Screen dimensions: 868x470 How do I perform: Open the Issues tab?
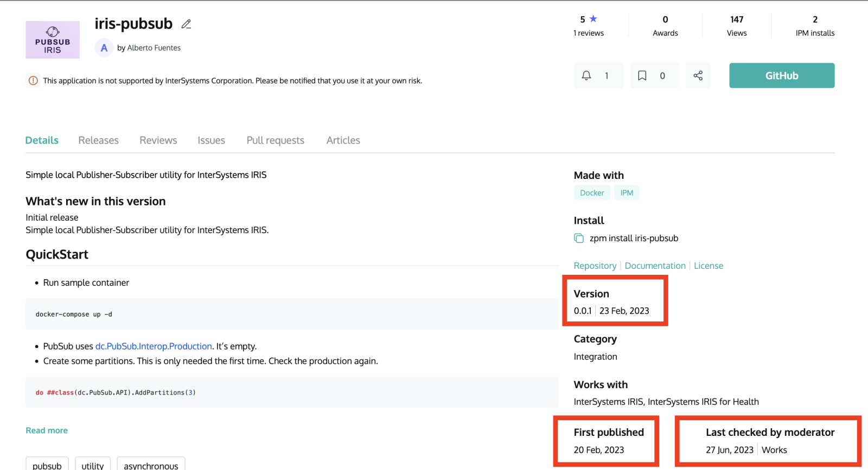211,140
